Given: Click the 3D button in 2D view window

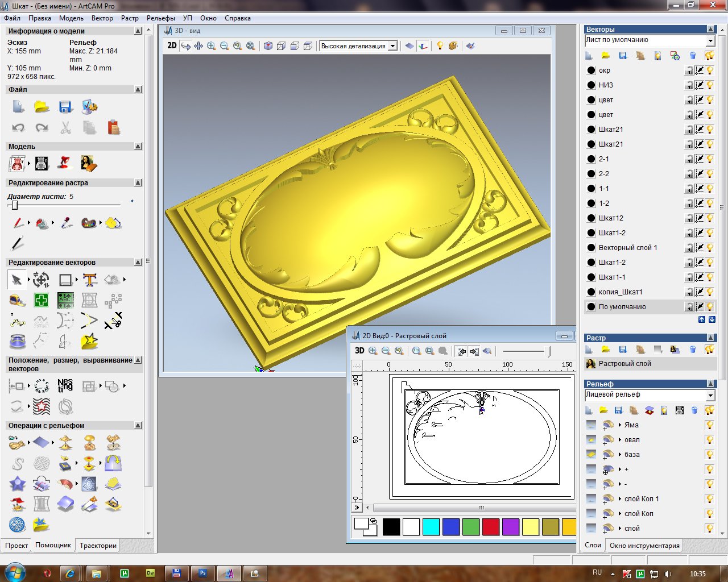Looking at the screenshot, I should 359,351.
